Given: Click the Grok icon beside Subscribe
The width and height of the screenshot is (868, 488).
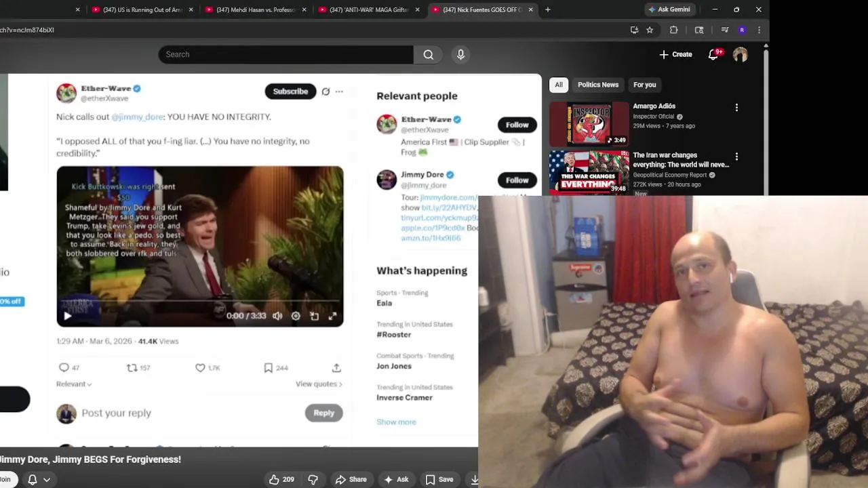Looking at the screenshot, I should click(x=325, y=91).
